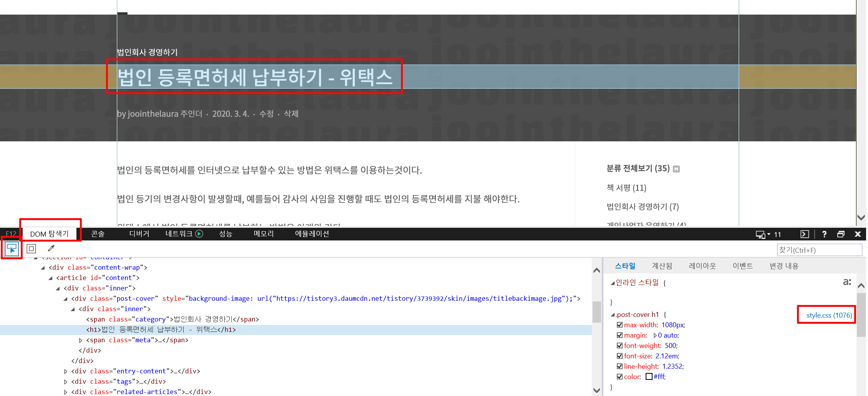Open the style.css (1076) source link
The height and width of the screenshot is (396, 868).
click(x=829, y=315)
